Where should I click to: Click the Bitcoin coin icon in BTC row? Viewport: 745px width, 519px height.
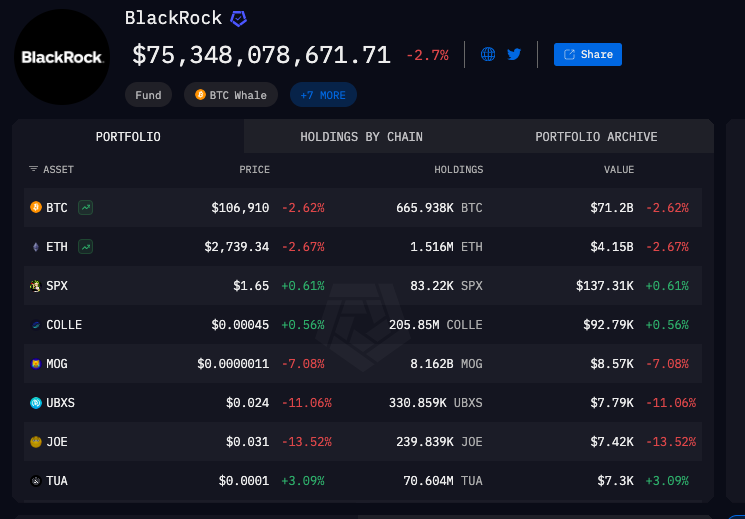tap(35, 208)
